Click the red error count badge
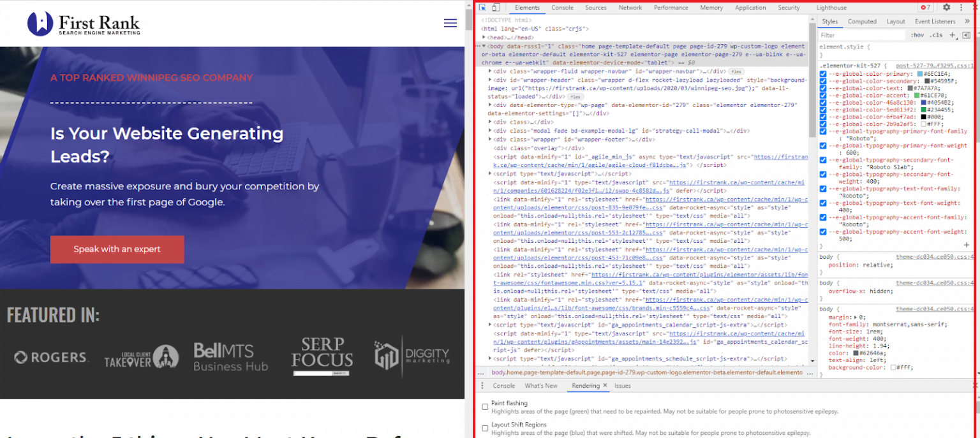 pyautogui.click(x=925, y=8)
